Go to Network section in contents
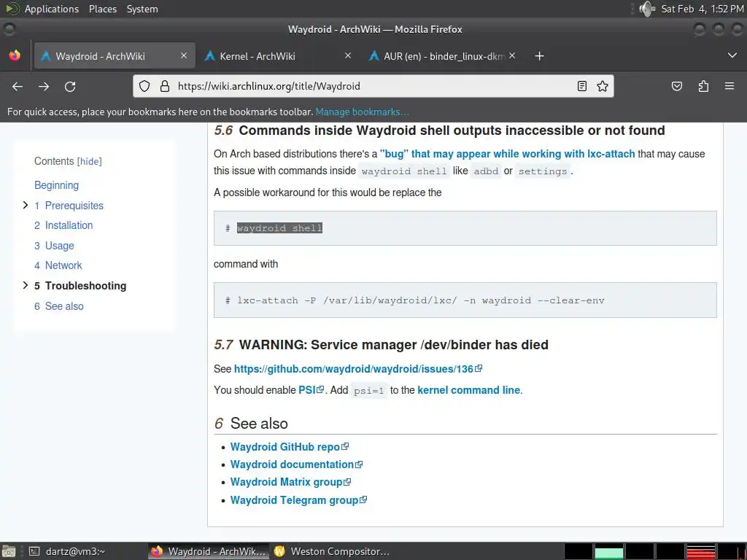This screenshot has height=560, width=747. 58,265
